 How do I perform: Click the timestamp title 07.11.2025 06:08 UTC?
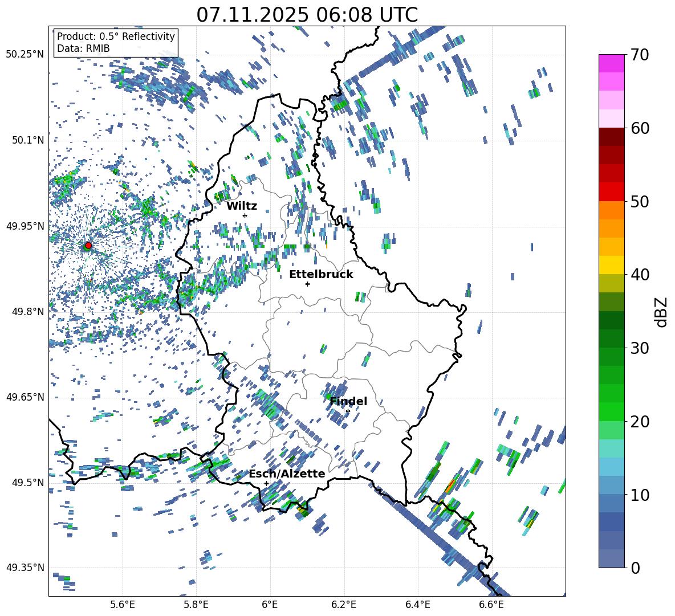click(307, 15)
